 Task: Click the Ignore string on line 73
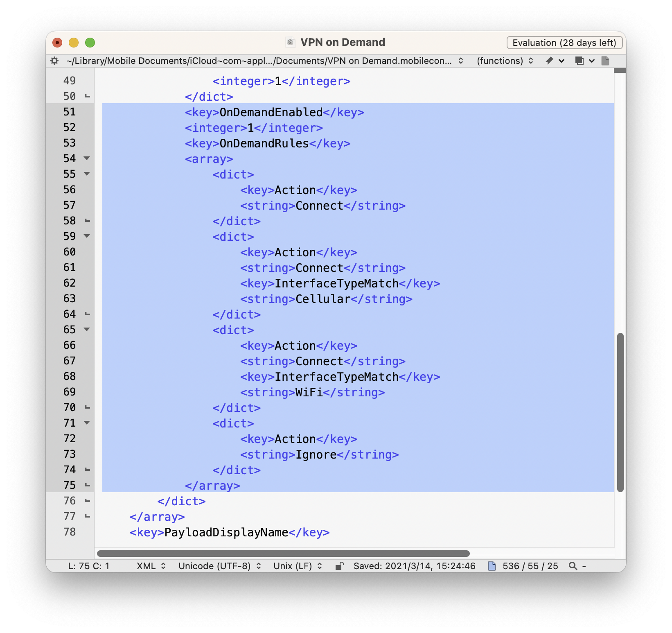316,454
